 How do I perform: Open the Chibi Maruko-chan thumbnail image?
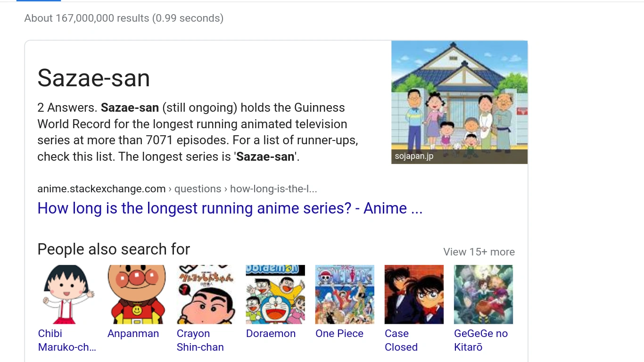67,294
